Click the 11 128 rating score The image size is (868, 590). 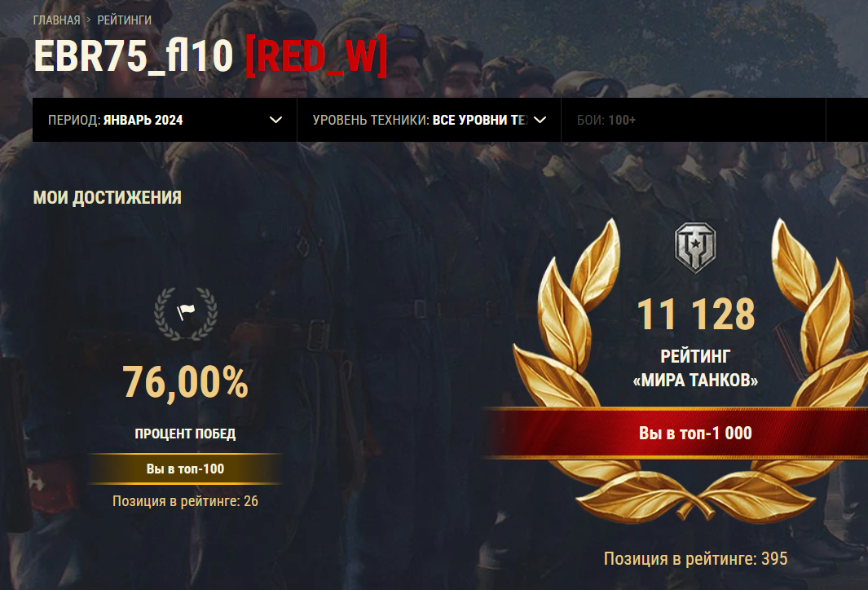click(696, 315)
